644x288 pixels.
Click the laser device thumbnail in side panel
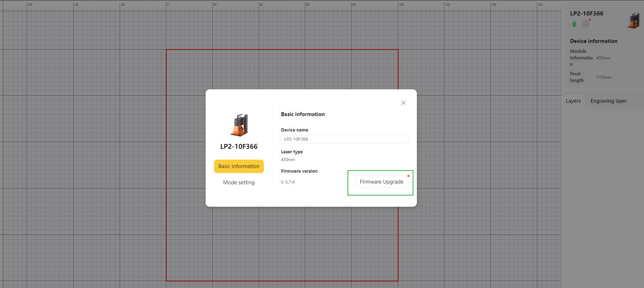[x=633, y=21]
